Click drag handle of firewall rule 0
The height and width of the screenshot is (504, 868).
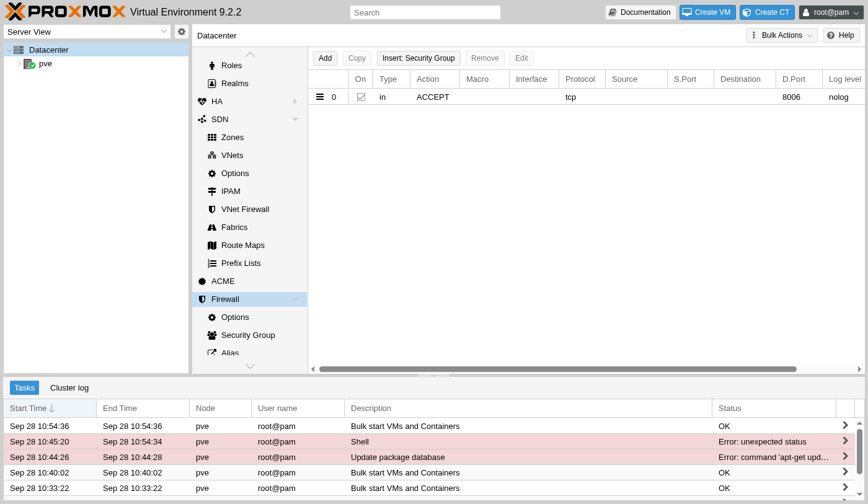(x=320, y=97)
